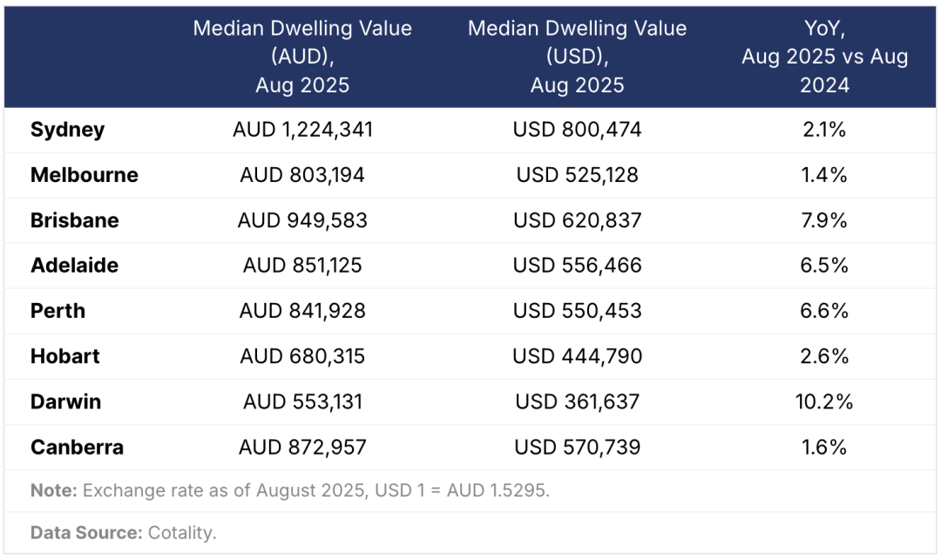The height and width of the screenshot is (560, 941).
Task: Select Melbourne's USD 525,128 value
Action: pos(577,175)
